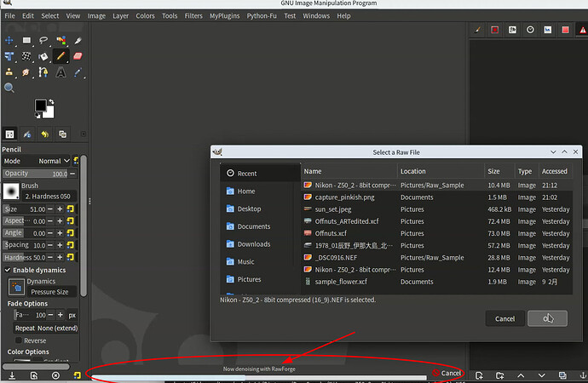
Task: Select the Bucket Fill tool
Action: tap(43, 56)
